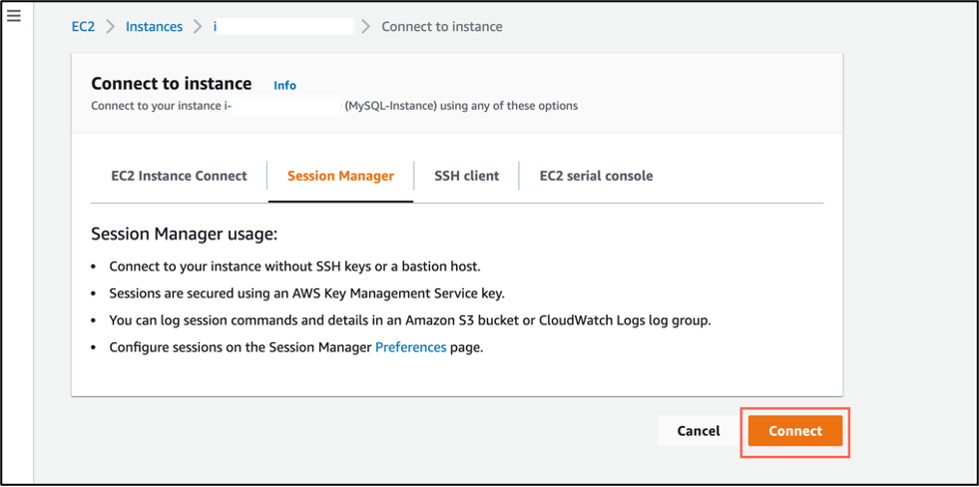Open the hamburger navigation menu
The width and height of the screenshot is (979, 487).
(14, 16)
